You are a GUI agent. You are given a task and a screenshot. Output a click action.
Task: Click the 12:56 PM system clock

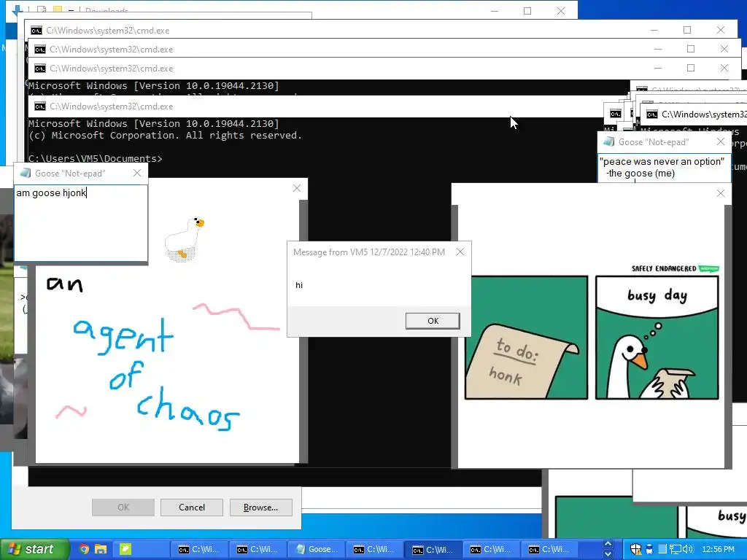pos(718,549)
